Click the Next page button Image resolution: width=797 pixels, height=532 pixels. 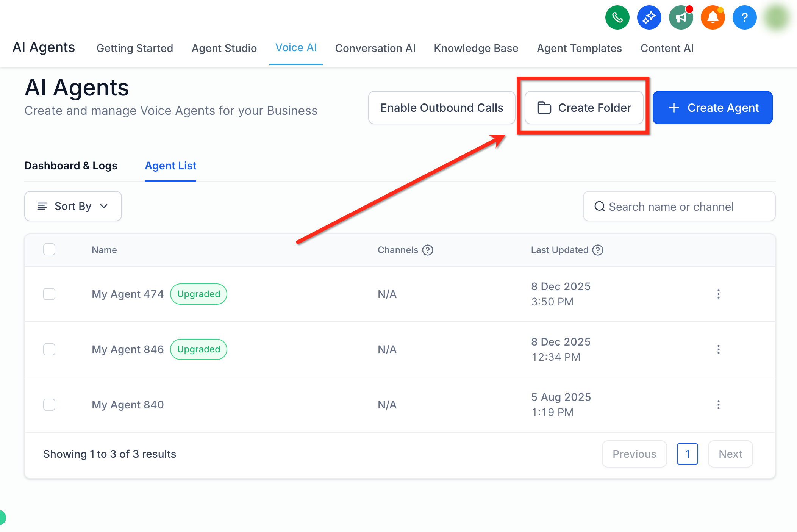point(730,454)
